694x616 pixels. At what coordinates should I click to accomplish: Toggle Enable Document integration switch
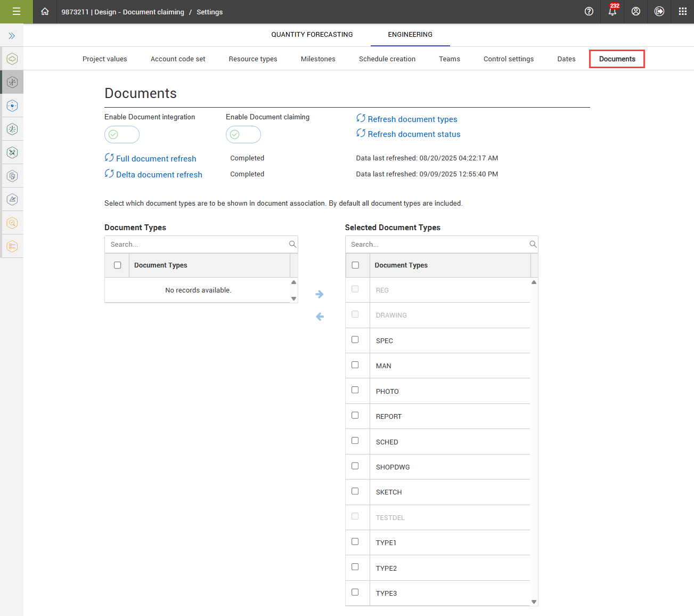[122, 135]
